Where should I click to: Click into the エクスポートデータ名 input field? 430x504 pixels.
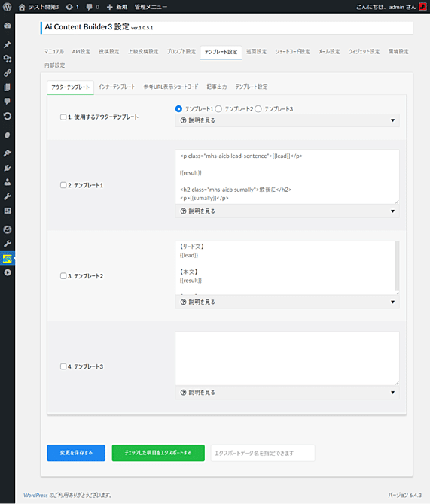tap(263, 453)
